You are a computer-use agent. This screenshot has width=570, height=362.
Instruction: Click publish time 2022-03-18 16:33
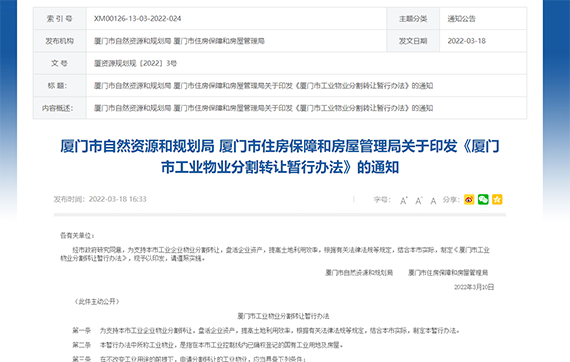click(x=100, y=199)
